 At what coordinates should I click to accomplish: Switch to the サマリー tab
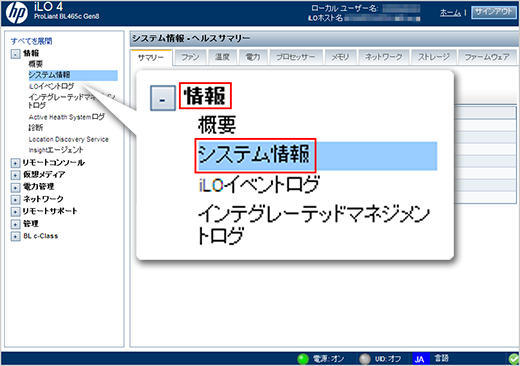pos(151,58)
